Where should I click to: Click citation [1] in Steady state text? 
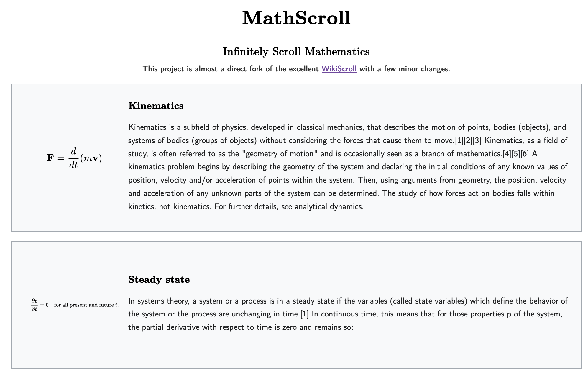click(304, 314)
